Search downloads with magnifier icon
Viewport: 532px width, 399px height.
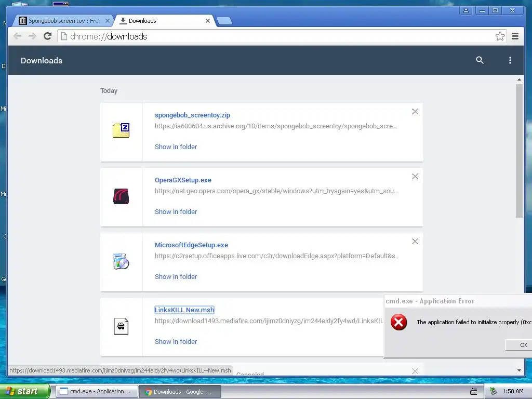(x=480, y=60)
